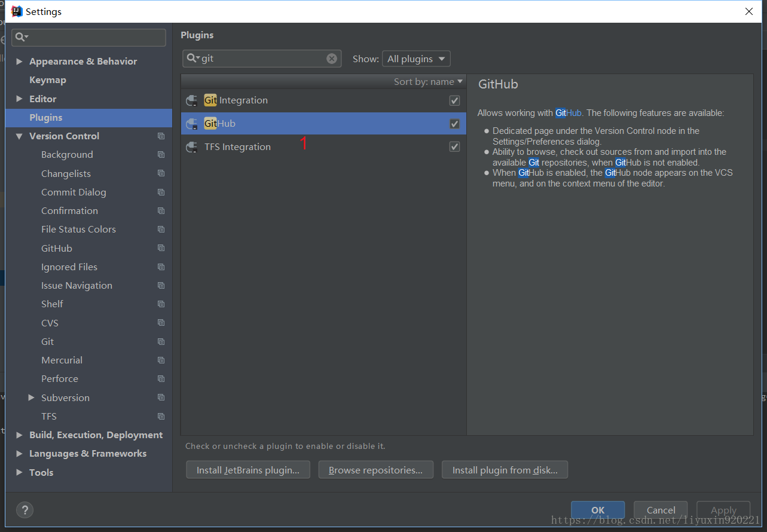Image resolution: width=767 pixels, height=532 pixels.
Task: Click the plugin search magnifier icon
Action: coord(192,59)
